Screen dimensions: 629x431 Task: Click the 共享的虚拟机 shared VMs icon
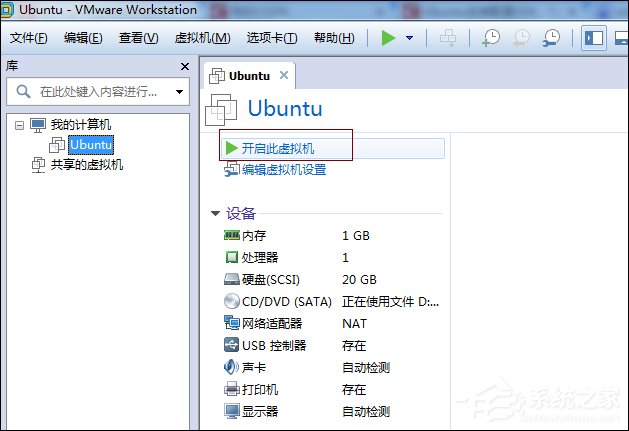click(38, 165)
